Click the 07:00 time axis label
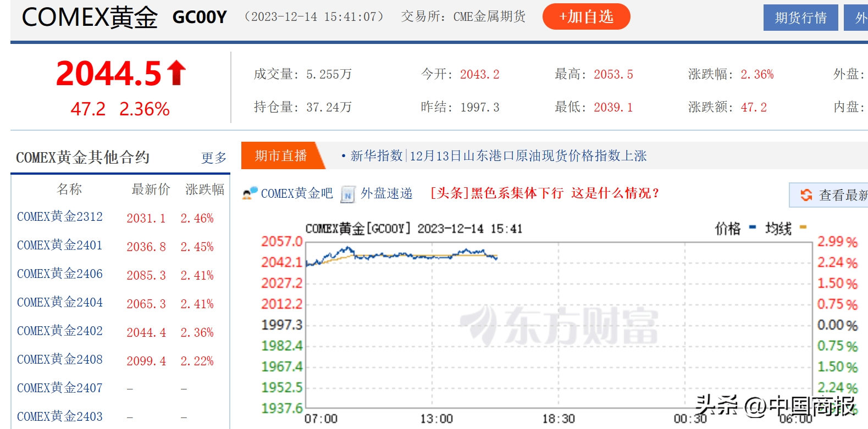 point(321,419)
